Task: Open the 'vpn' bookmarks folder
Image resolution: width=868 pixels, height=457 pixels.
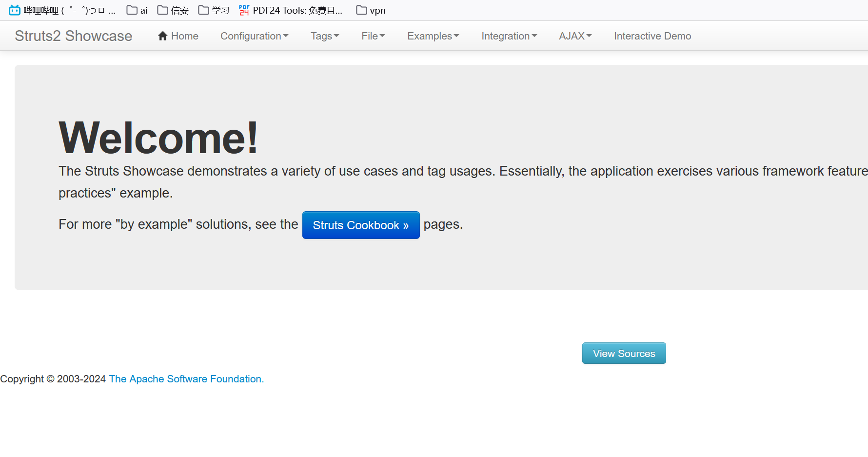Action: coord(371,10)
